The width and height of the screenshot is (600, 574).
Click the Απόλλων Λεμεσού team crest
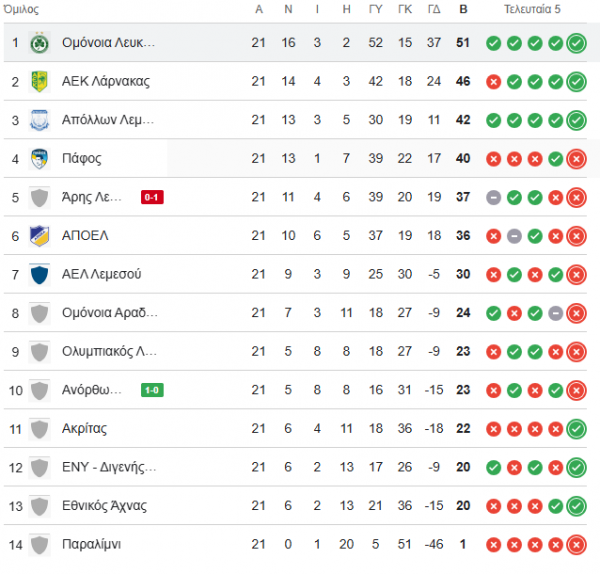pyautogui.click(x=39, y=120)
